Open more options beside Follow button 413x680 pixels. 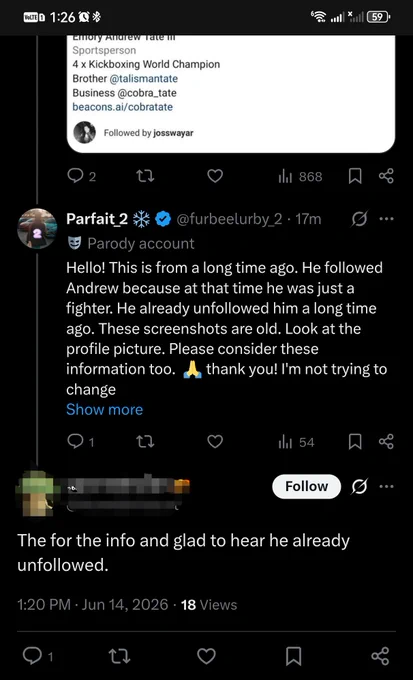coord(386,487)
